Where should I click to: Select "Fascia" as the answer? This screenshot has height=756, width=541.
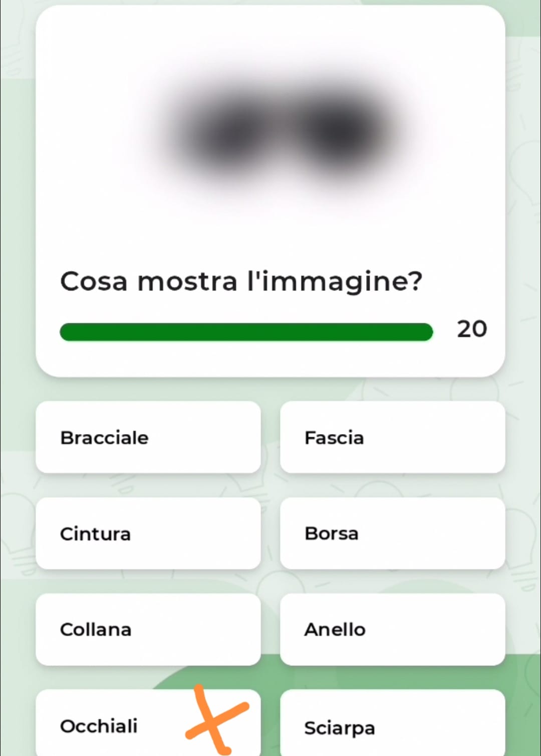[392, 437]
